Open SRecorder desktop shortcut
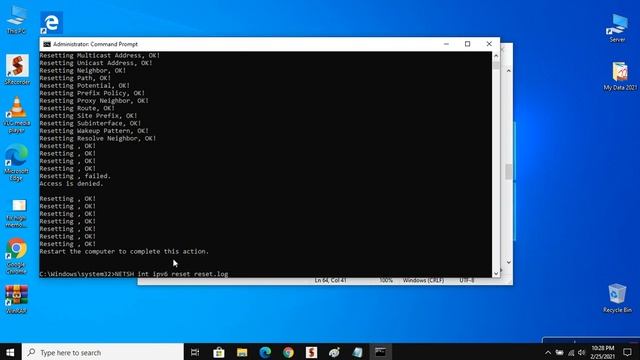The width and height of the screenshot is (640, 360). point(17,69)
